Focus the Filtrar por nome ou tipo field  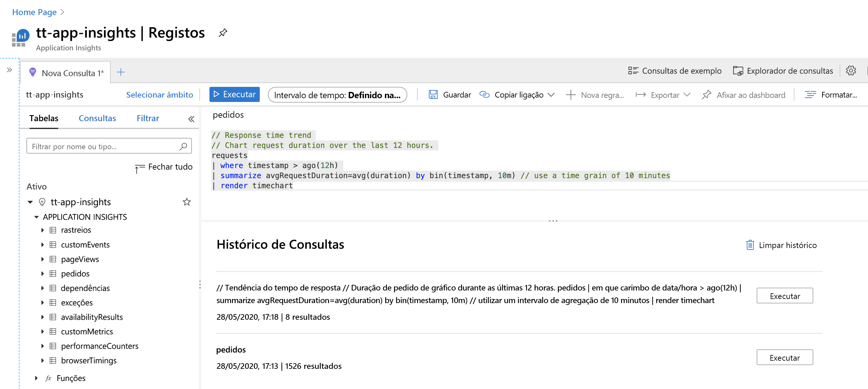[109, 146]
